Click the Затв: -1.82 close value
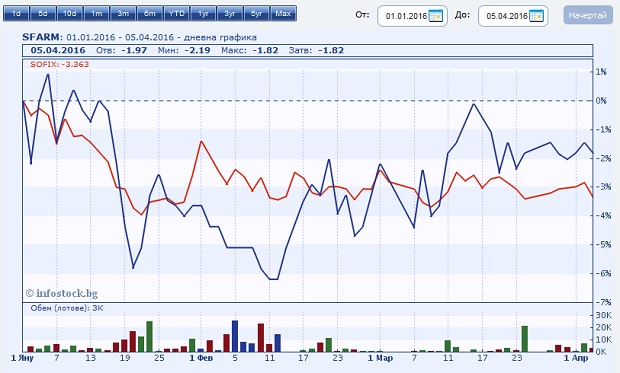This screenshot has width=620, height=373. [316, 51]
